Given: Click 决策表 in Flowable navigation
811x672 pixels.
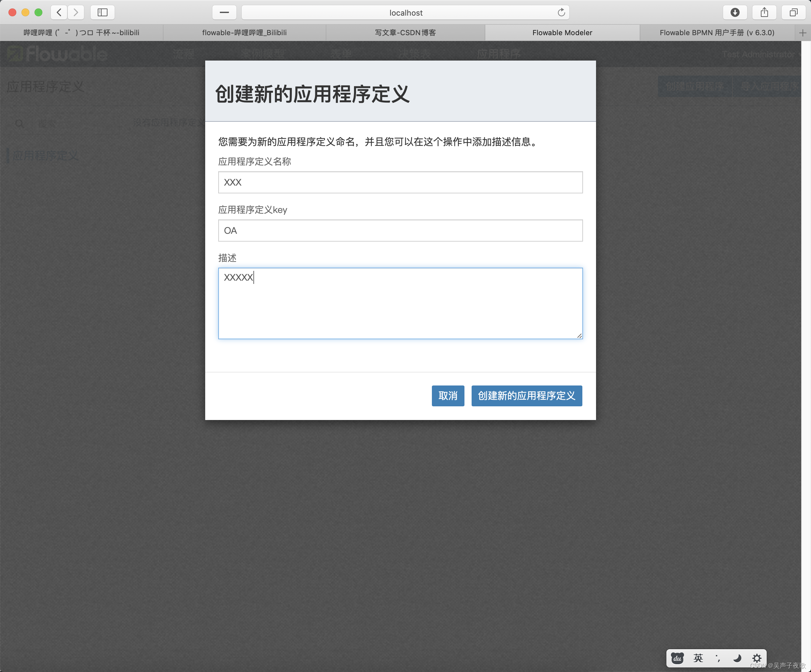Looking at the screenshot, I should (414, 54).
